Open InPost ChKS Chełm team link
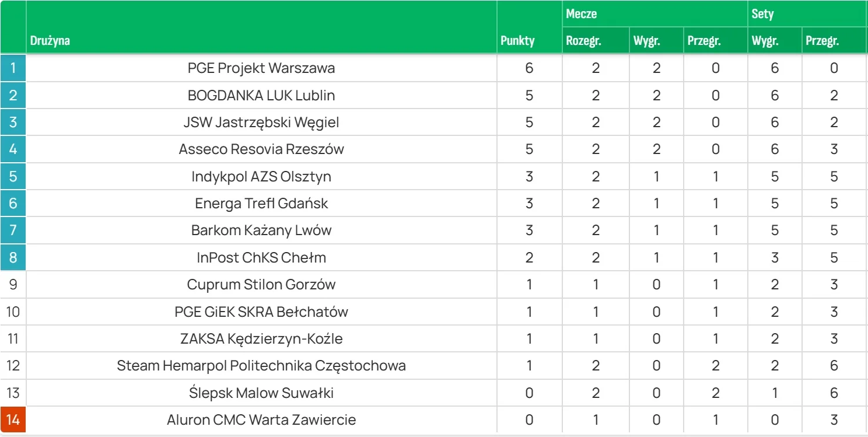Screen dimensions: 868x437 pyautogui.click(x=261, y=257)
